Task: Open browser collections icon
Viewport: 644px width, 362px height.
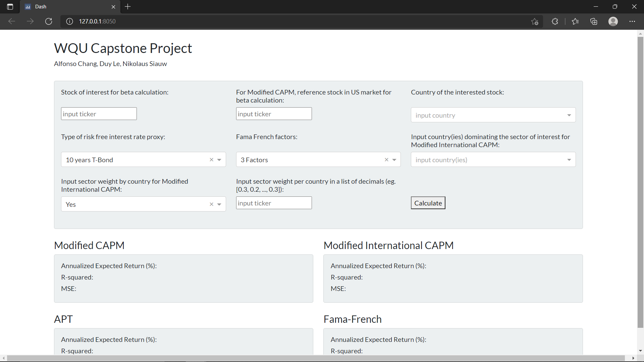Action: (594, 21)
